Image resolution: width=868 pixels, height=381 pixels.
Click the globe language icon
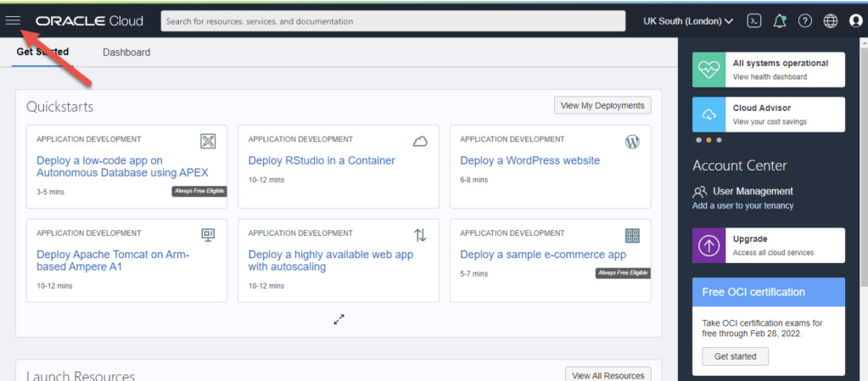[831, 21]
